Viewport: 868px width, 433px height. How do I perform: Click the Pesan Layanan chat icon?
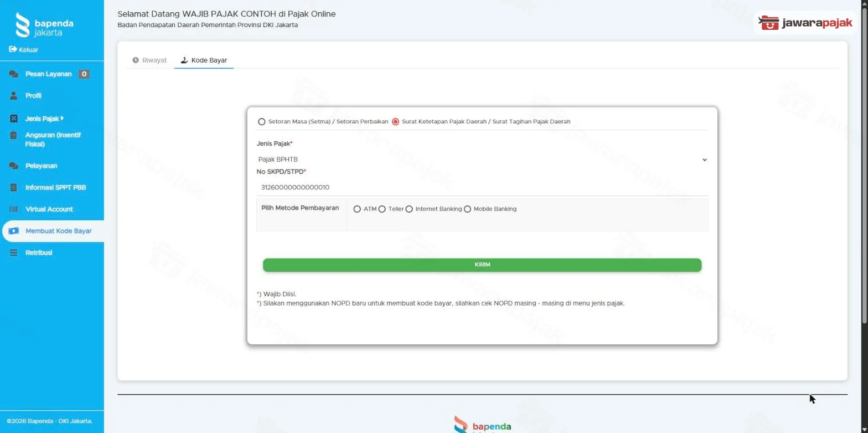[x=13, y=74]
